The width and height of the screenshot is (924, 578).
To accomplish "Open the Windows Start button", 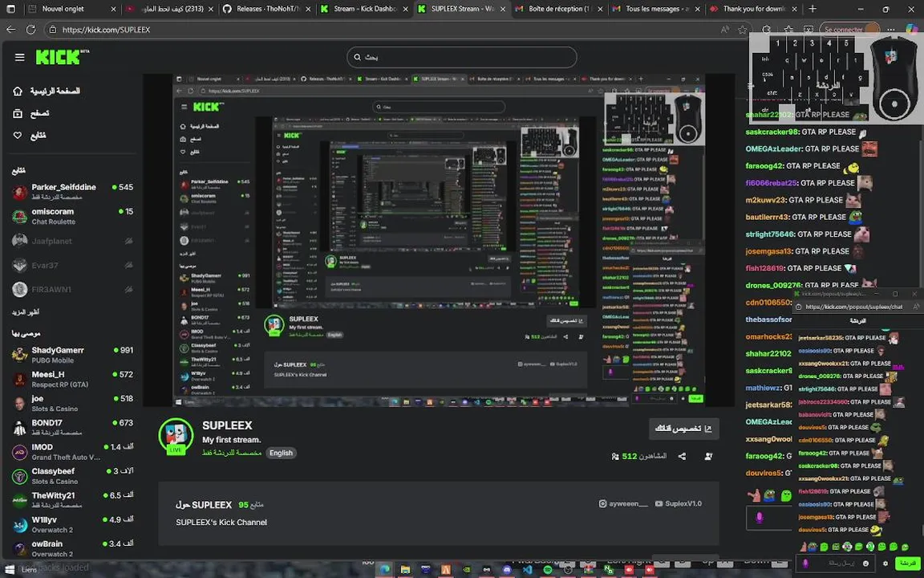I will tap(9, 570).
